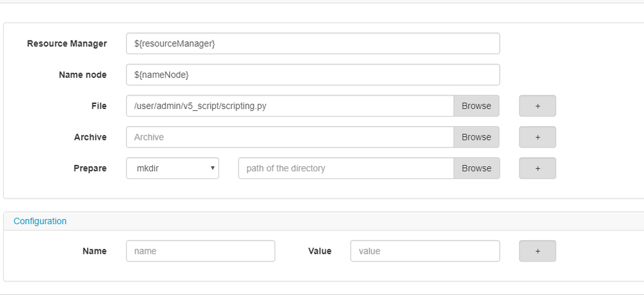Click into the Archive text field
This screenshot has height=295, width=644.
pyautogui.click(x=290, y=137)
